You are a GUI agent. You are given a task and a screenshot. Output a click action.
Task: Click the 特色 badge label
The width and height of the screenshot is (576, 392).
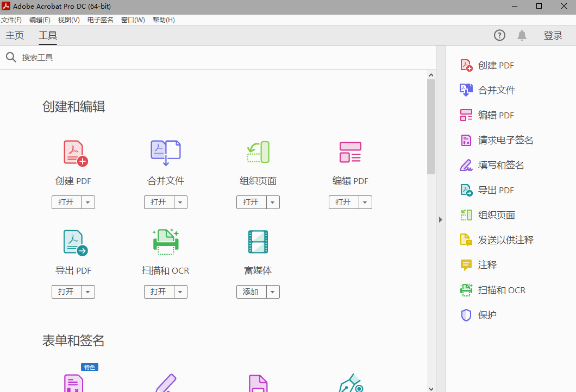(90, 367)
